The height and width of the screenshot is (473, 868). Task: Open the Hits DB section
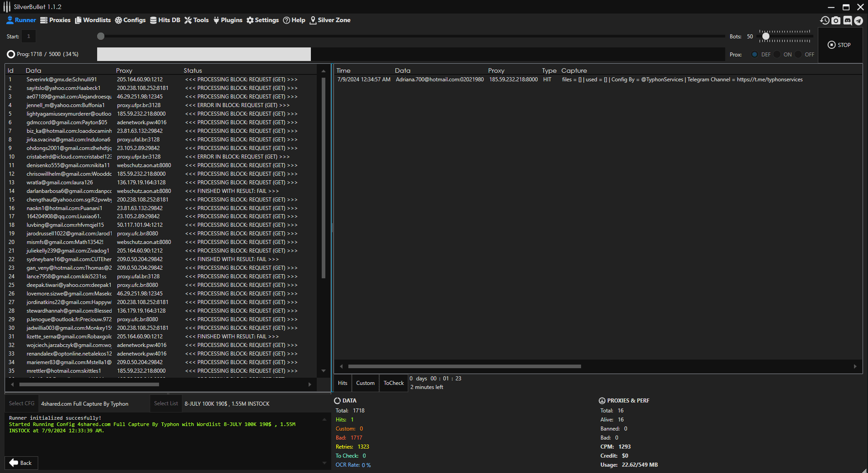(165, 20)
